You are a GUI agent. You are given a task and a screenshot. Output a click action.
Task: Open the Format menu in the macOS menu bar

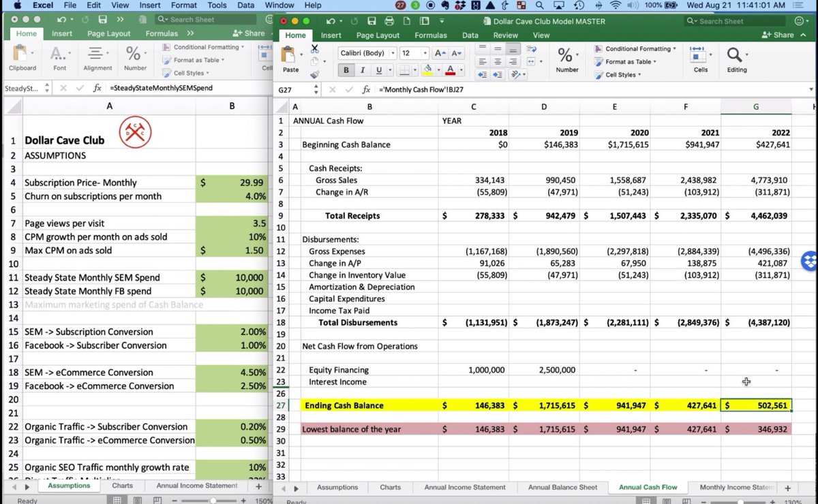183,5
